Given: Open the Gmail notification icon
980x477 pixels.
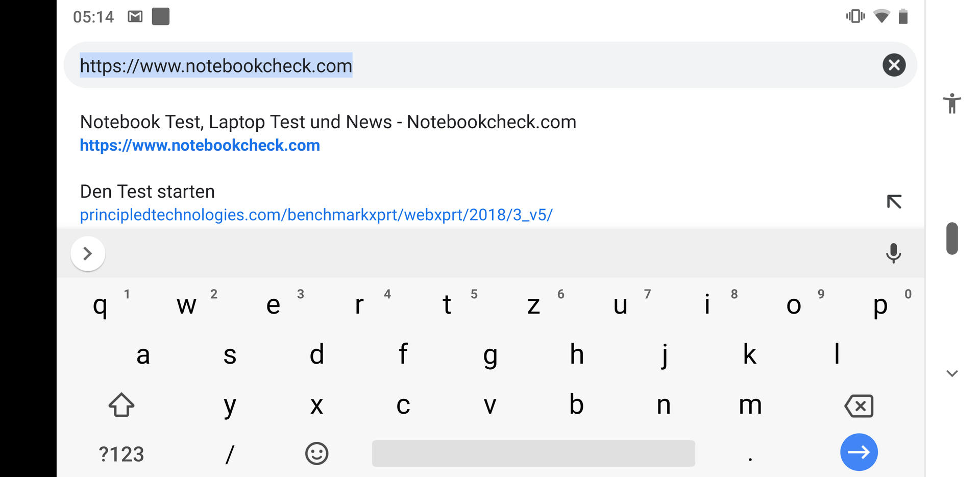Looking at the screenshot, I should pos(135,17).
